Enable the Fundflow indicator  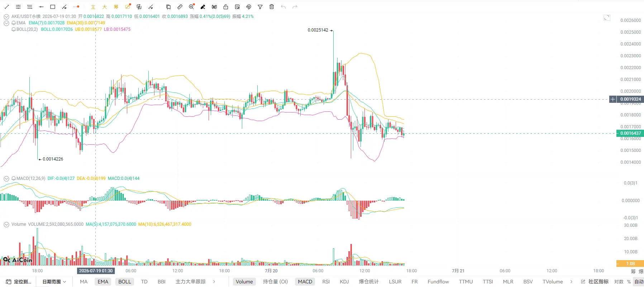(438, 282)
